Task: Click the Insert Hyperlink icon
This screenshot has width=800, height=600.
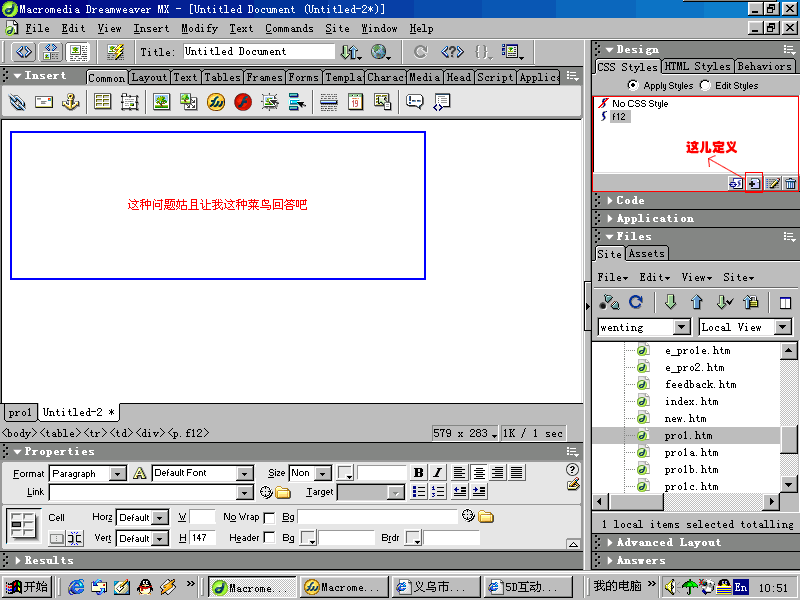Action: coord(17,102)
